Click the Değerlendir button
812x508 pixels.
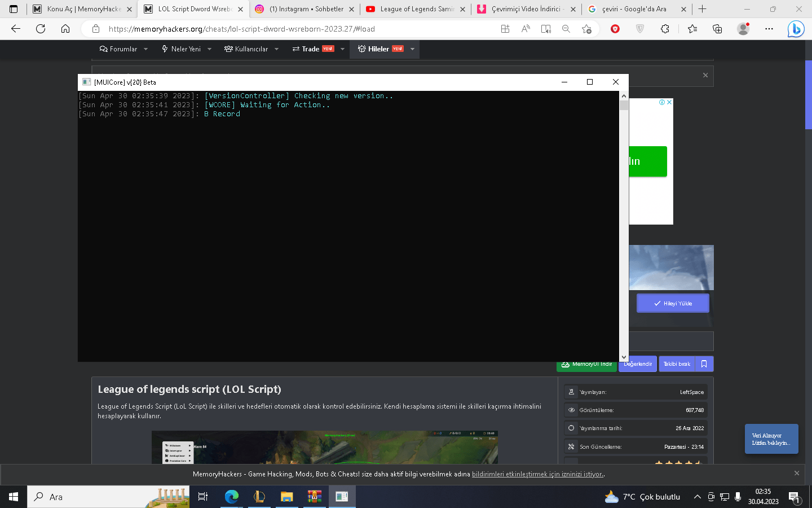pyautogui.click(x=638, y=364)
